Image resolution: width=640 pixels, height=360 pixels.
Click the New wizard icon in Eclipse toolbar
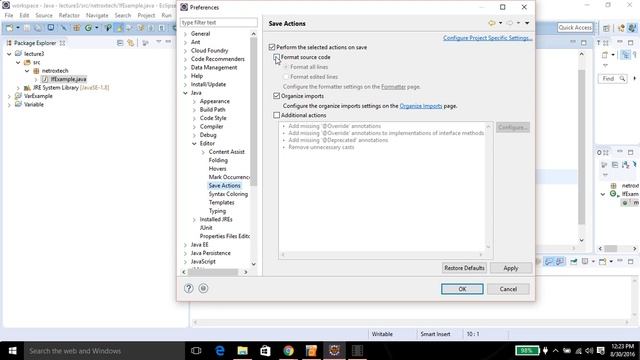9,28
